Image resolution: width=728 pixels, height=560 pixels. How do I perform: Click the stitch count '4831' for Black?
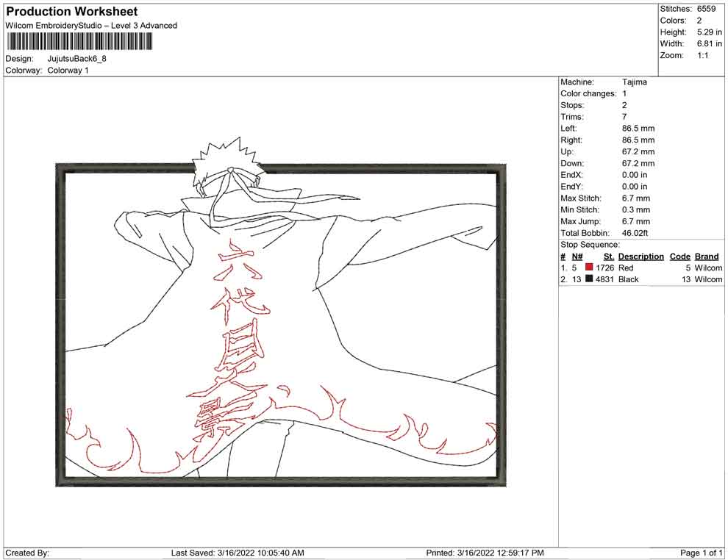604,279
